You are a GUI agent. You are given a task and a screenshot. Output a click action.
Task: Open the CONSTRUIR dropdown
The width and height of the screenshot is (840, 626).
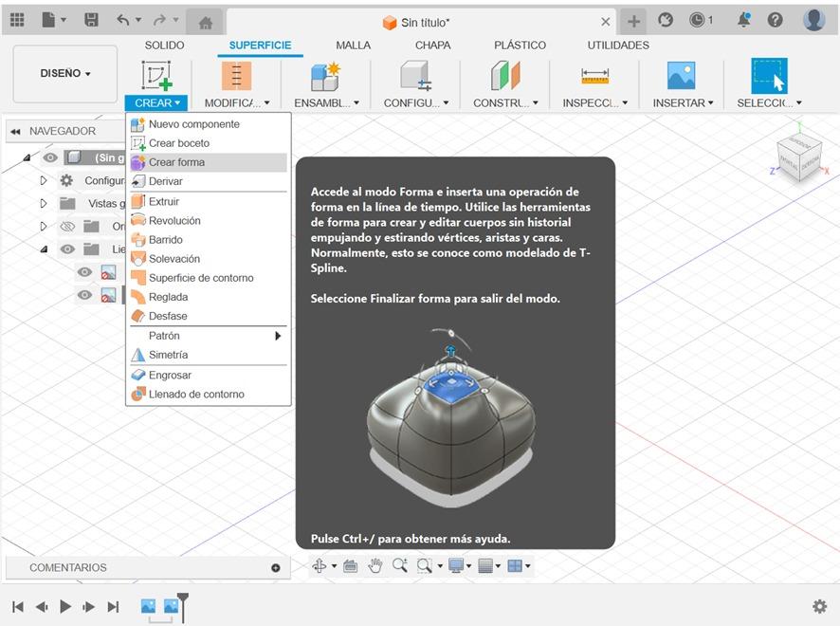[505, 102]
